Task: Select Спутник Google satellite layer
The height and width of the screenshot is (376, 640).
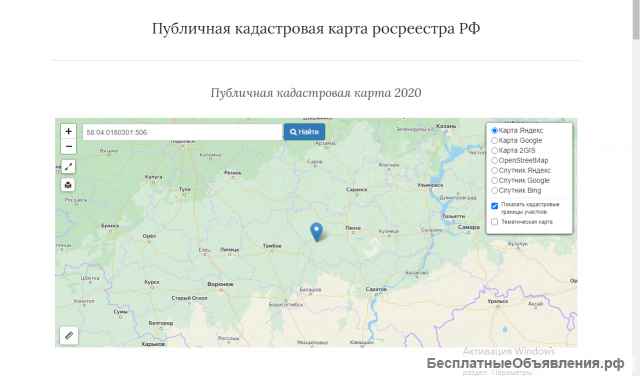Action: 520,180
